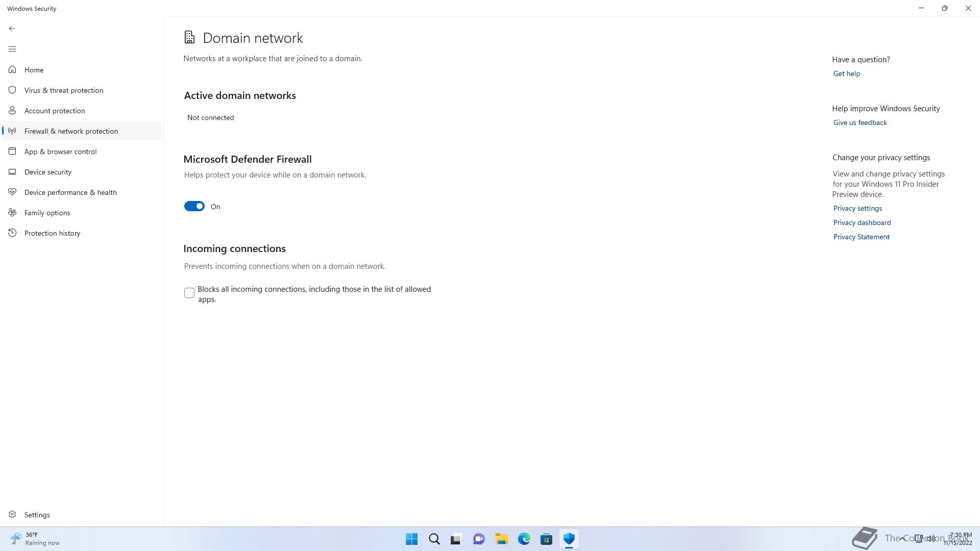
Task: Restore down the Windows Security window
Action: click(x=944, y=8)
